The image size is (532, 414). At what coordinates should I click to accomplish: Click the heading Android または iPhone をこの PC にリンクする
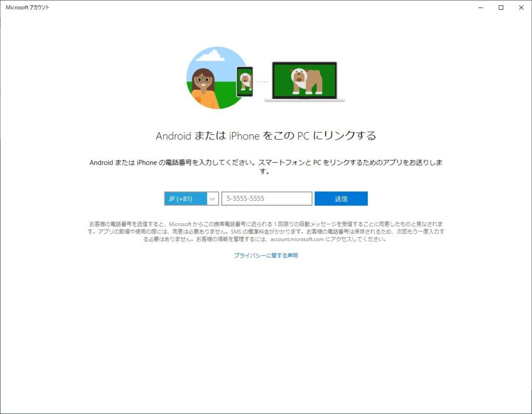[x=265, y=136]
